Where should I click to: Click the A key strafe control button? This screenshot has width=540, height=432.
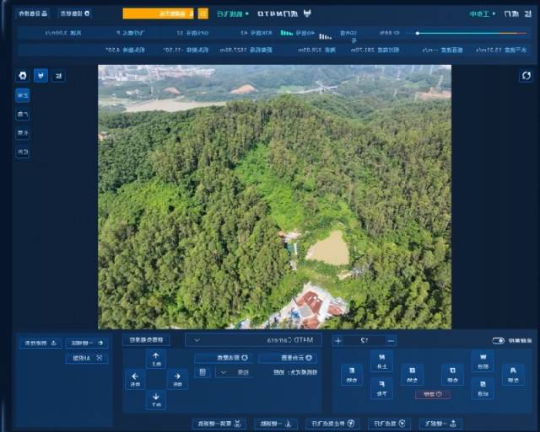[513, 374]
